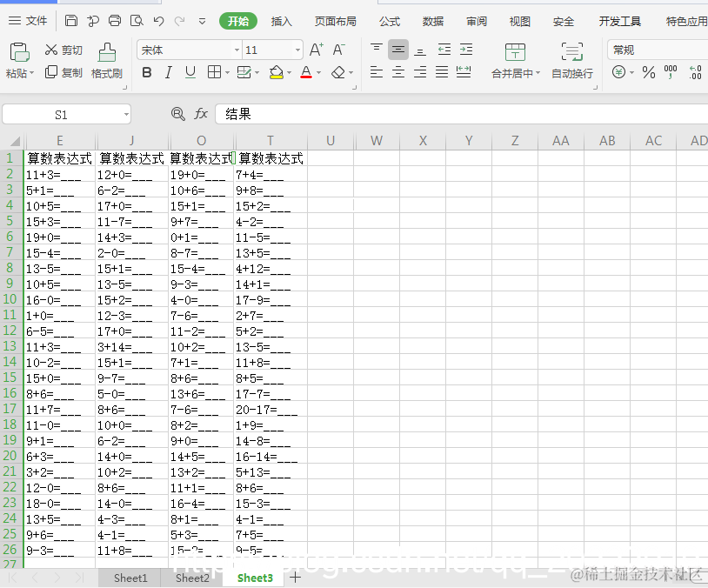708x588 pixels.
Task: Click the fx insert function icon
Action: [201, 114]
